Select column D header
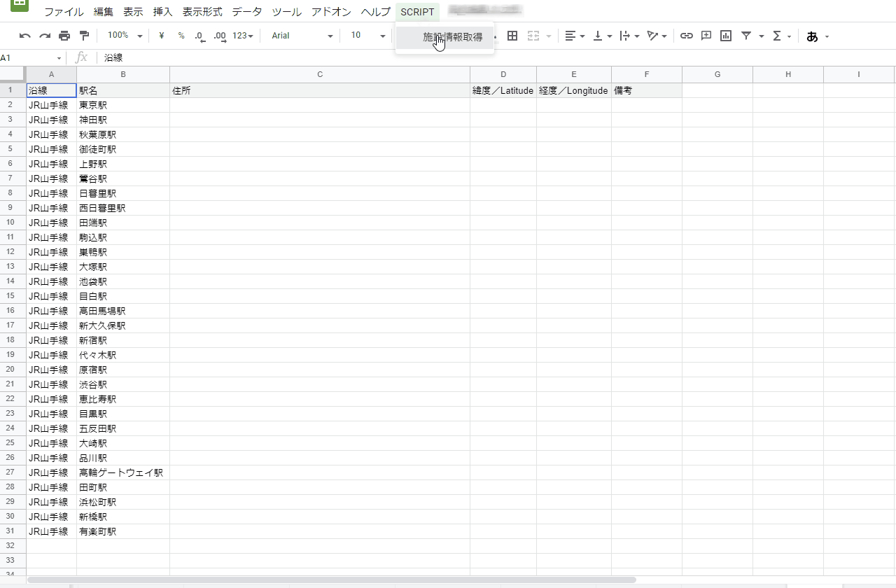This screenshot has width=896, height=588. [x=503, y=74]
